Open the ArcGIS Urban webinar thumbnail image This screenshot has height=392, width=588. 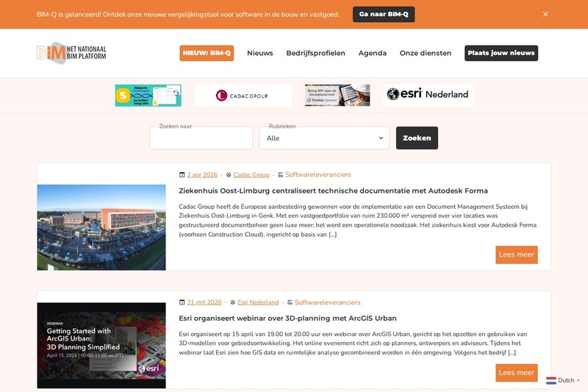101,346
